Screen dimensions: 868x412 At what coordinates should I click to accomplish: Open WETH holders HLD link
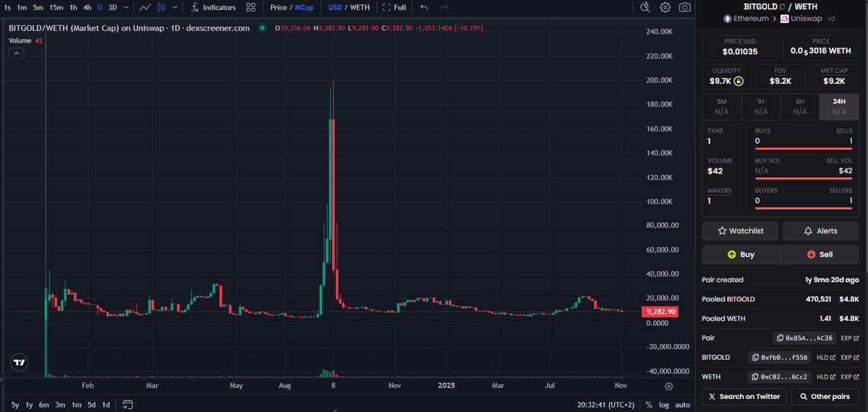(x=826, y=377)
